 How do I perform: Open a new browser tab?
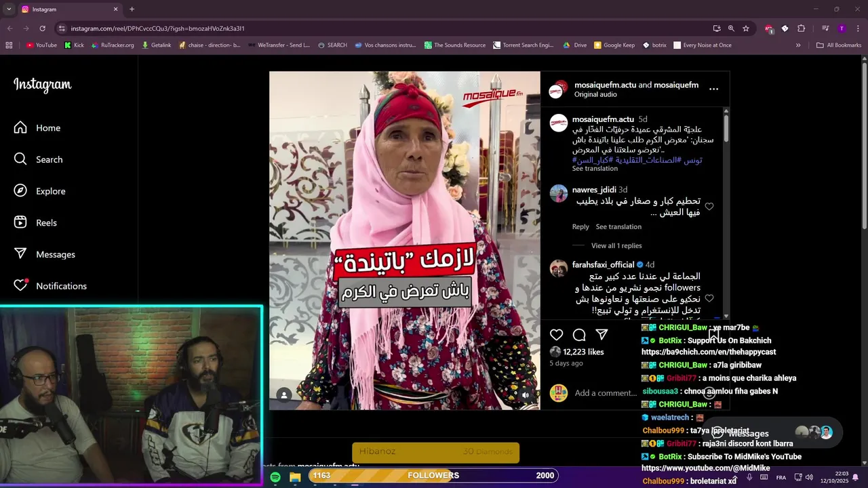coord(132,9)
